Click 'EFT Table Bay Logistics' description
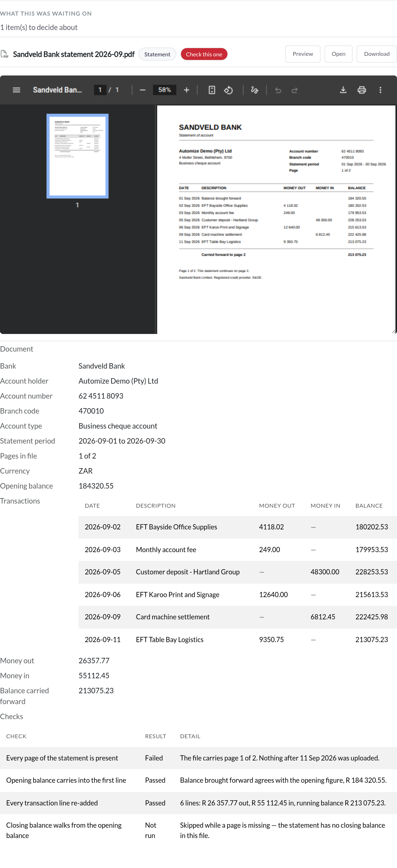This screenshot has height=868, width=397. click(x=170, y=639)
